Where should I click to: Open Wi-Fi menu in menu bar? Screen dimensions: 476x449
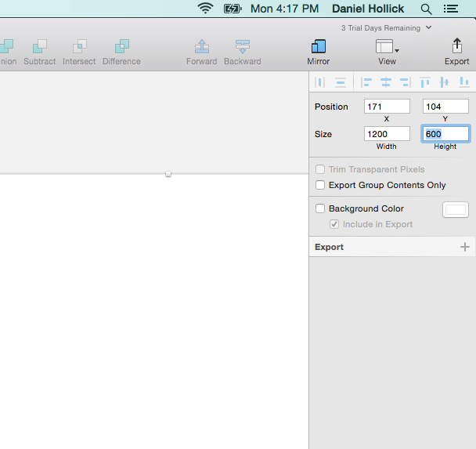click(206, 9)
